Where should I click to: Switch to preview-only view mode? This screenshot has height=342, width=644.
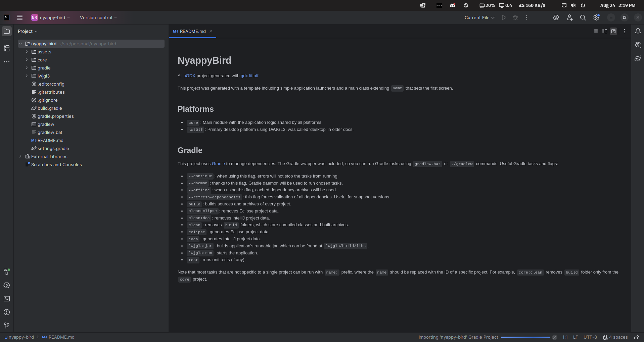[613, 31]
